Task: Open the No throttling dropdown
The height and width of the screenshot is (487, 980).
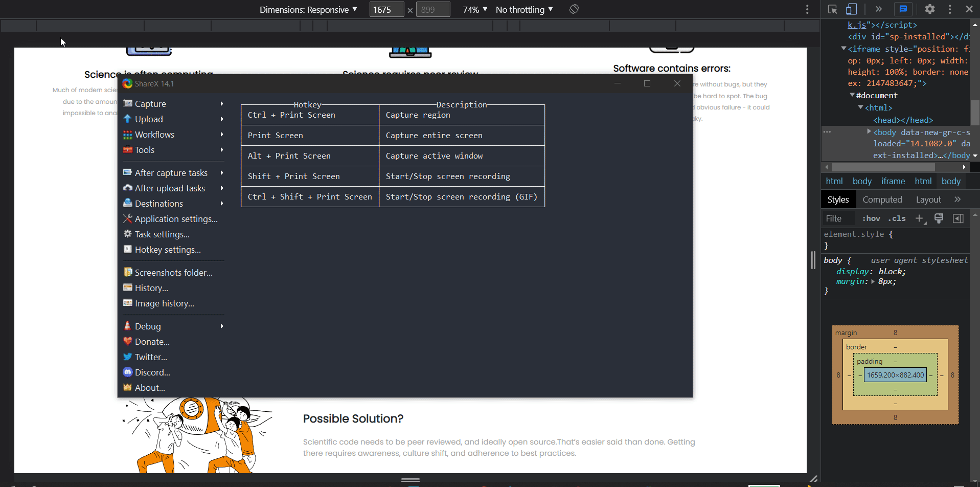Action: [525, 10]
